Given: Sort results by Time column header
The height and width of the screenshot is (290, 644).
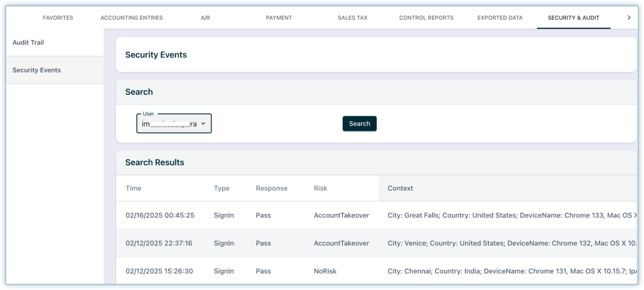Looking at the screenshot, I should (x=133, y=188).
